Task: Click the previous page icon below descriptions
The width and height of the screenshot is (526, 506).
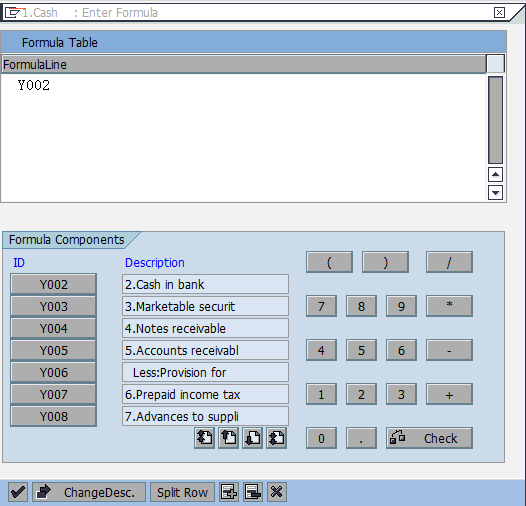Action: pos(228,438)
